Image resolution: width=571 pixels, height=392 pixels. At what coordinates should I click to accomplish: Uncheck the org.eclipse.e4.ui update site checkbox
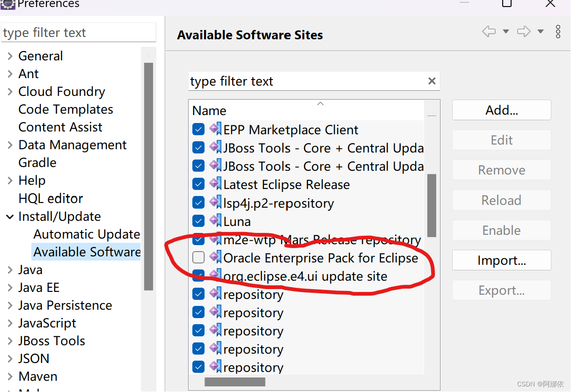click(x=198, y=276)
